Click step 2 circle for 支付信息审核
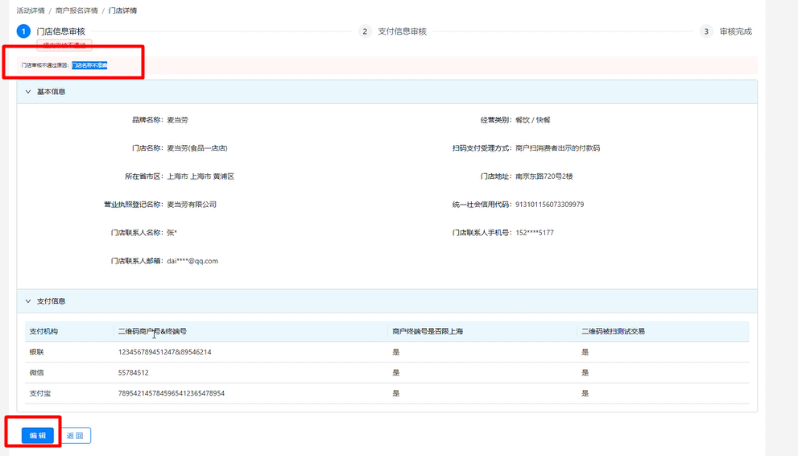The image size is (798, 456). [366, 31]
